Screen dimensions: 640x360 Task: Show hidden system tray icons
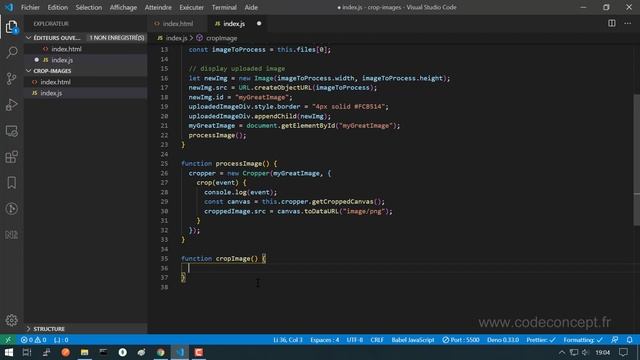click(562, 352)
